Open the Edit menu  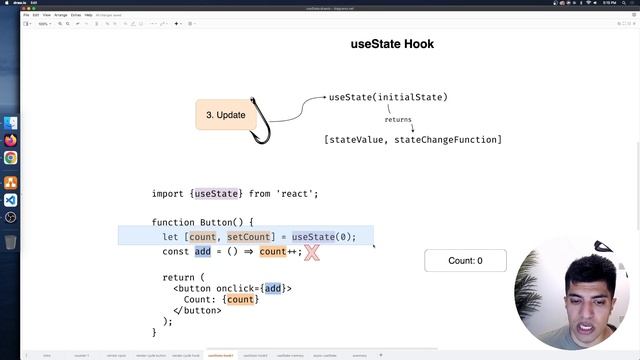pos(36,15)
